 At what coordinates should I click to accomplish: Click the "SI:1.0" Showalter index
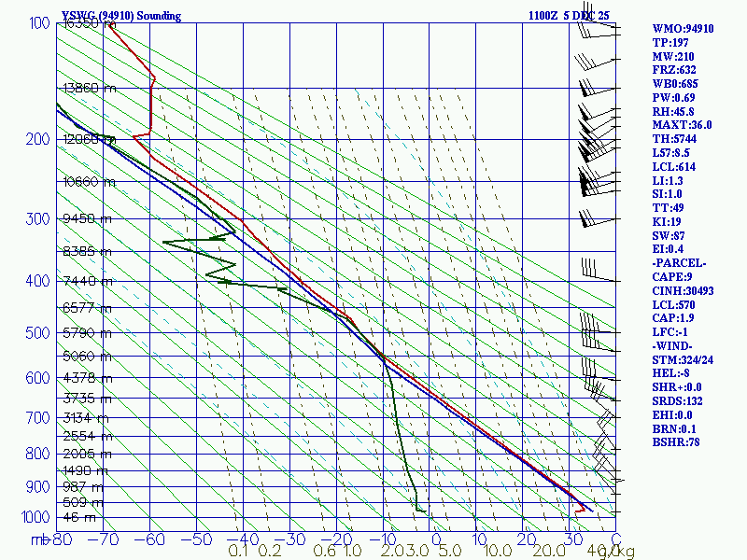667,194
